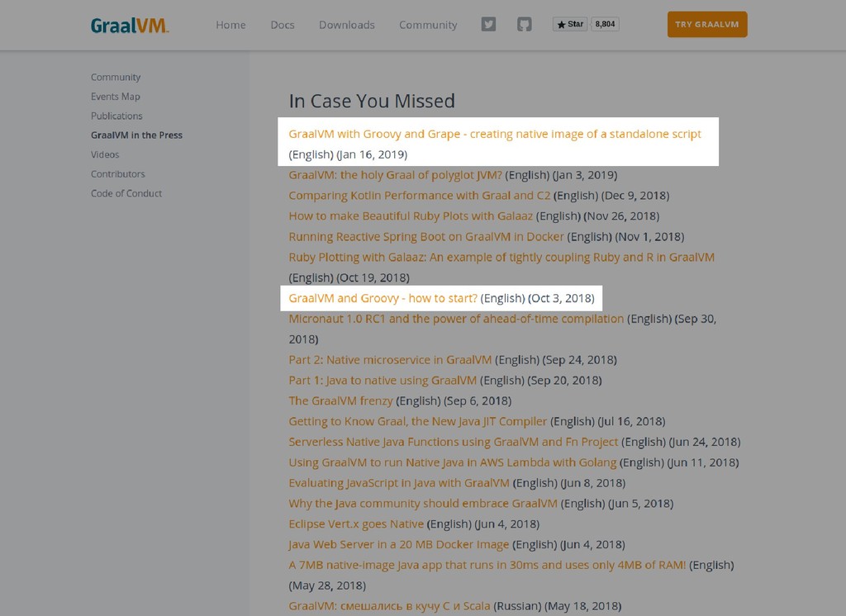The height and width of the screenshot is (616, 846).
Task: Open the Russian 'GraalVM: смешались в кучу' article
Action: pos(390,606)
